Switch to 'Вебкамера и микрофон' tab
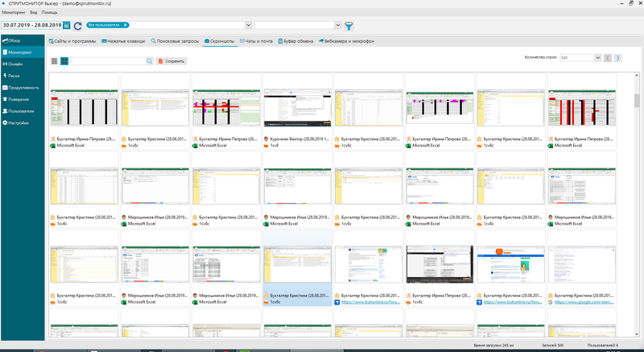Screen dimensions: 644x352 [x=346, y=41]
